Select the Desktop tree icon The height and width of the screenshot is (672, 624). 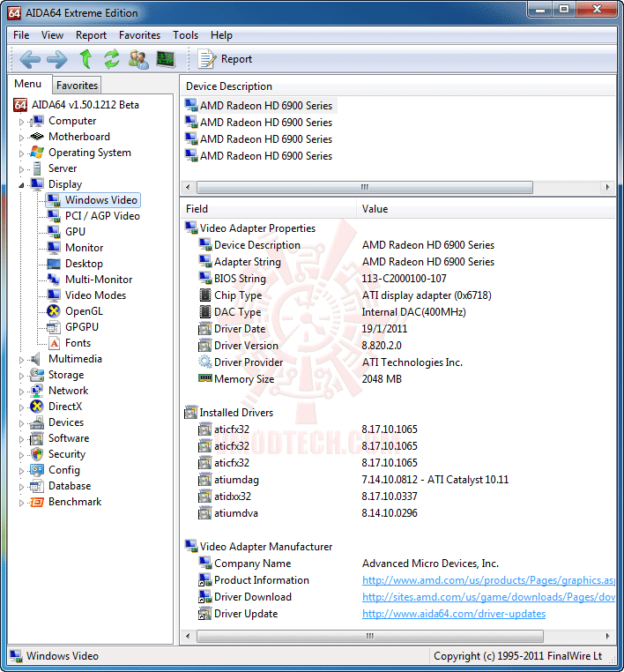[x=54, y=264]
